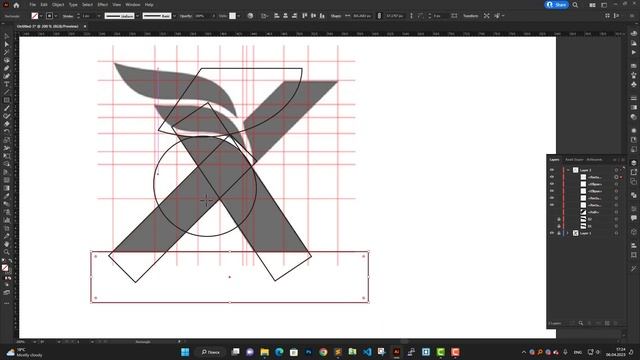This screenshot has height=360, width=640.
Task: Click the blue Share button
Action: click(x=556, y=5)
